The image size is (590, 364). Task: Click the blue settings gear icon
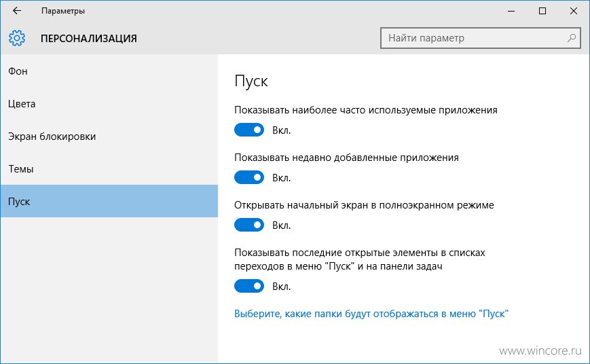(17, 38)
